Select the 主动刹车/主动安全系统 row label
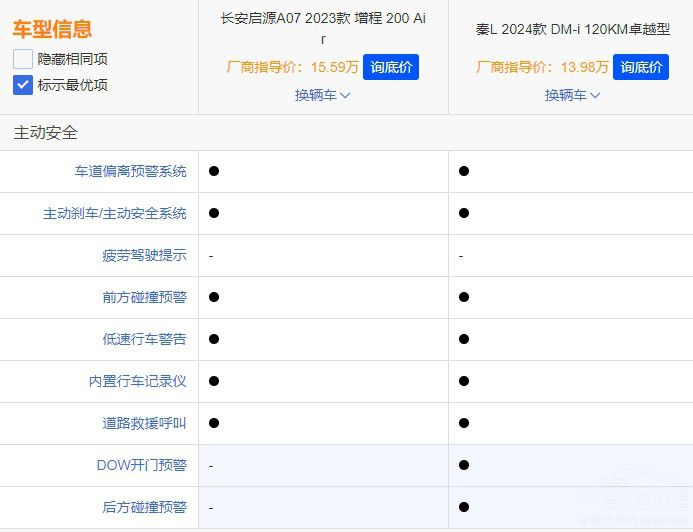The width and height of the screenshot is (693, 532). [x=114, y=213]
